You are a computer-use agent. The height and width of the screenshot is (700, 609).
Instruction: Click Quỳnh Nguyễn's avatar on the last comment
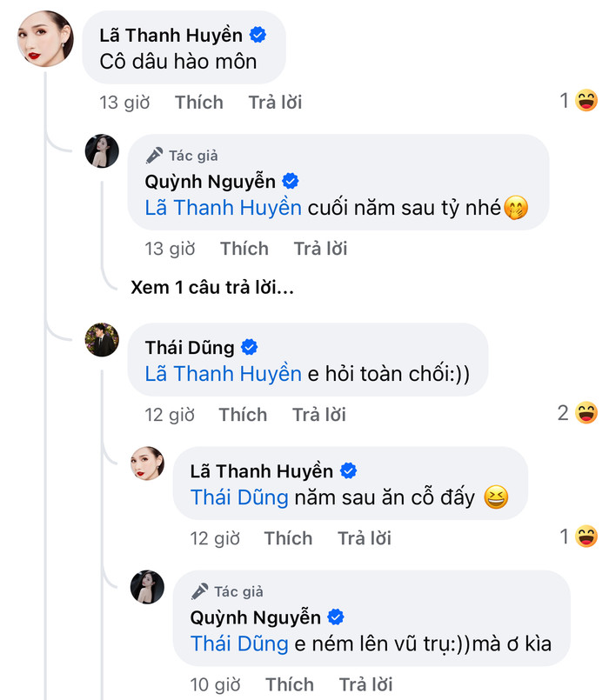click(x=148, y=590)
